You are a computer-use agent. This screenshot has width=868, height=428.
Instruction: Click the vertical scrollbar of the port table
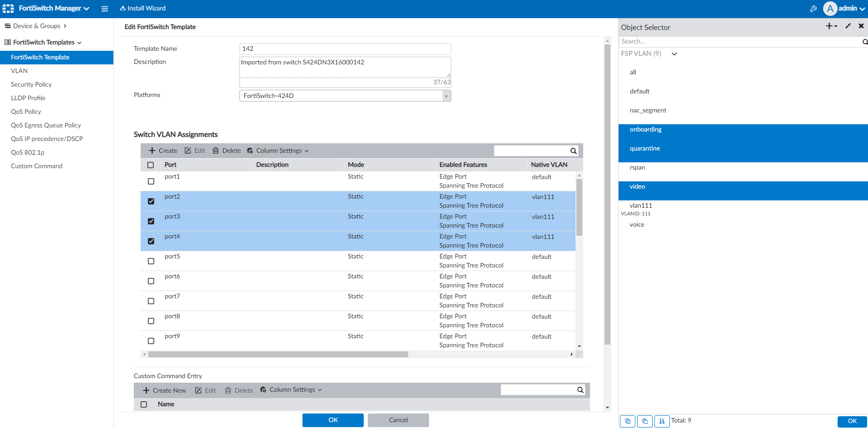pyautogui.click(x=579, y=207)
